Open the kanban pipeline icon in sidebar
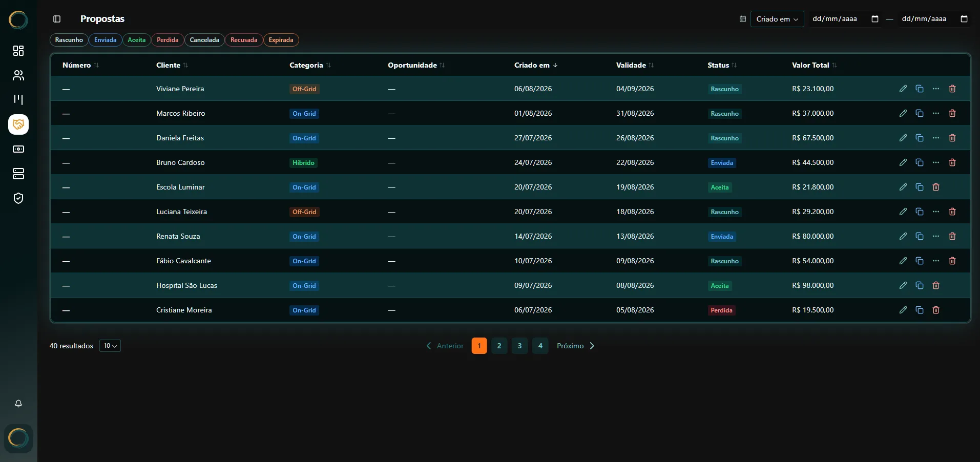 coord(18,100)
